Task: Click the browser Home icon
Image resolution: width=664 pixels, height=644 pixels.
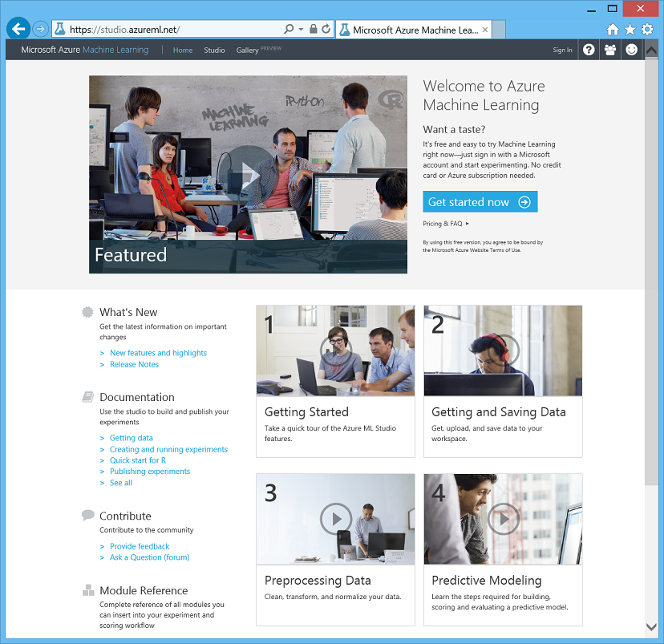Action: coord(613,30)
